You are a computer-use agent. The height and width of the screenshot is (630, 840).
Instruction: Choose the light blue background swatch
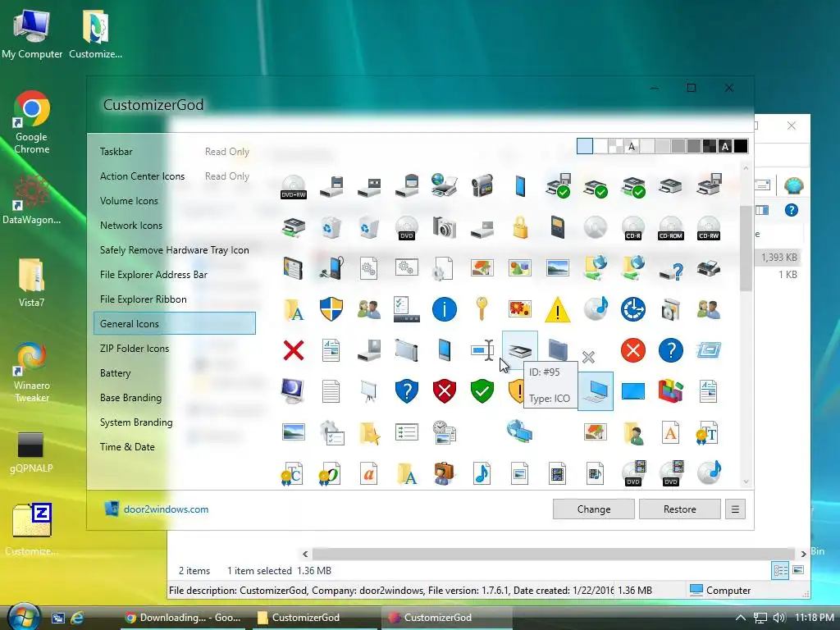[x=584, y=146]
